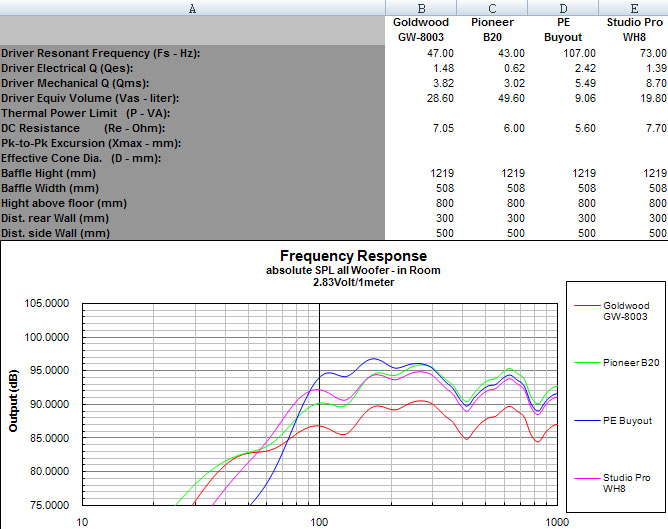Click the Goldwood Qes value 1.48
Screen dimensions: 668x529
(x=443, y=68)
